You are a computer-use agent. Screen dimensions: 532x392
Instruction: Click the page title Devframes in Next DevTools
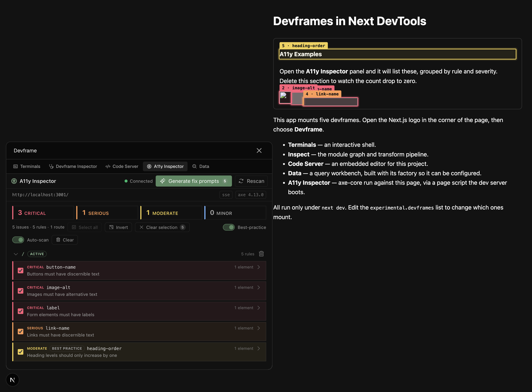point(350,21)
